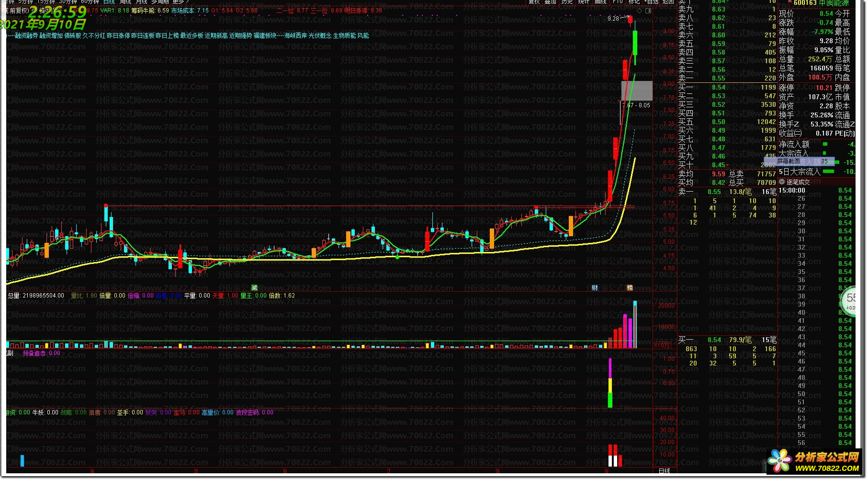The width and height of the screenshot is (868, 480).
Task: Click the 财 marker on the chart
Action: [x=595, y=287]
